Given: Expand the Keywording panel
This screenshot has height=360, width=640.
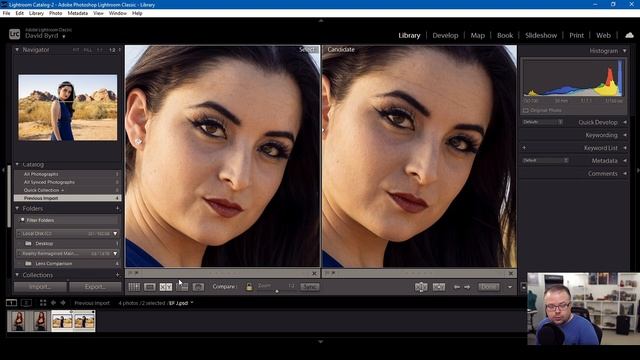Looking at the screenshot, I should pyautogui.click(x=625, y=135).
